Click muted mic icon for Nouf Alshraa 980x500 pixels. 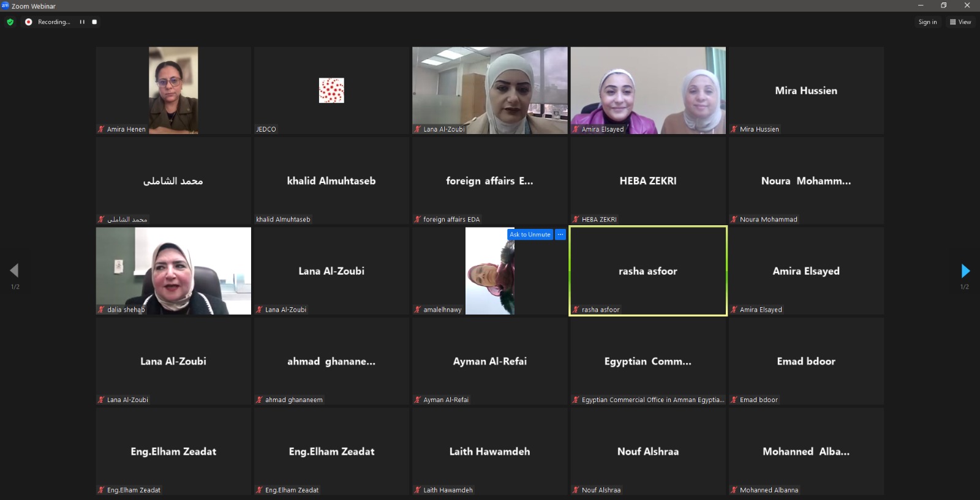click(x=576, y=490)
